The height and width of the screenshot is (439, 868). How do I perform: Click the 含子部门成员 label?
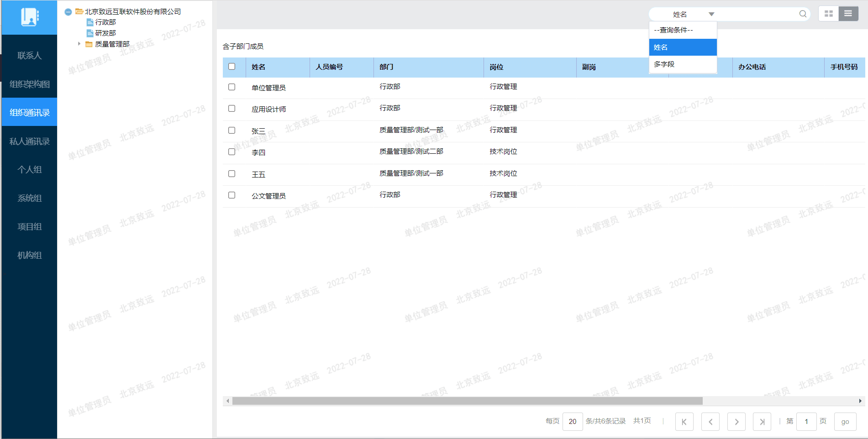point(243,47)
